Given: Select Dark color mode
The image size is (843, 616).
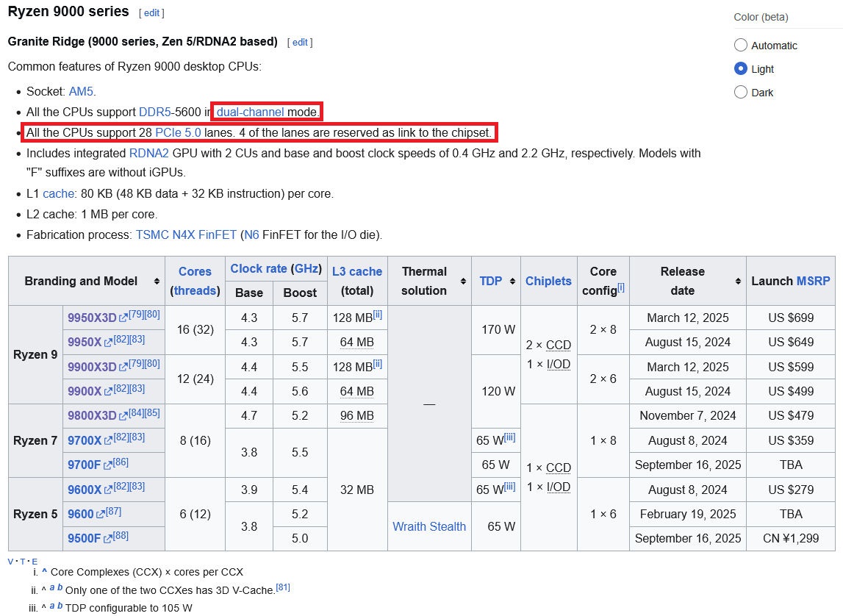Looking at the screenshot, I should [x=740, y=93].
